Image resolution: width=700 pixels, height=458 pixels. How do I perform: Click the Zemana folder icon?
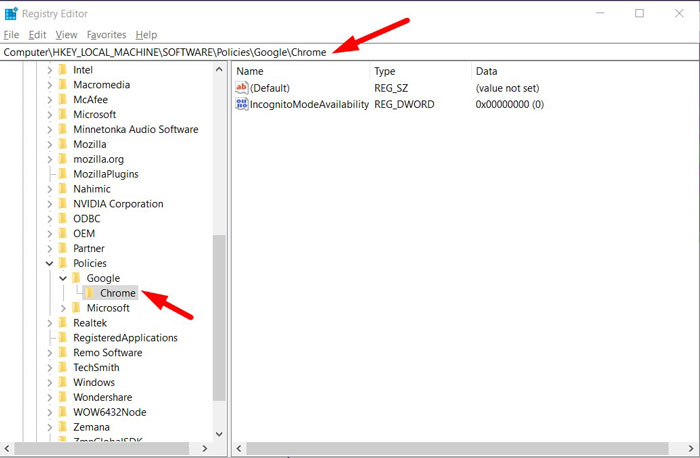coord(63,427)
